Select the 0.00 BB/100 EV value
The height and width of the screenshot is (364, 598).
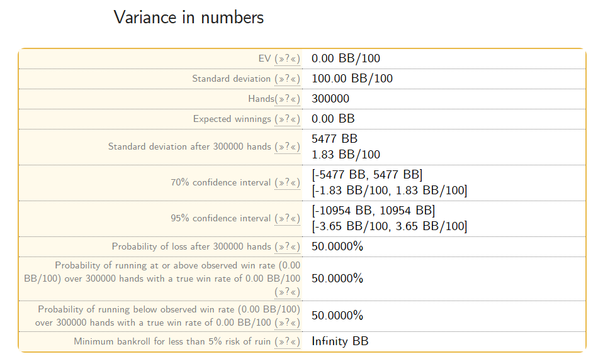point(346,58)
